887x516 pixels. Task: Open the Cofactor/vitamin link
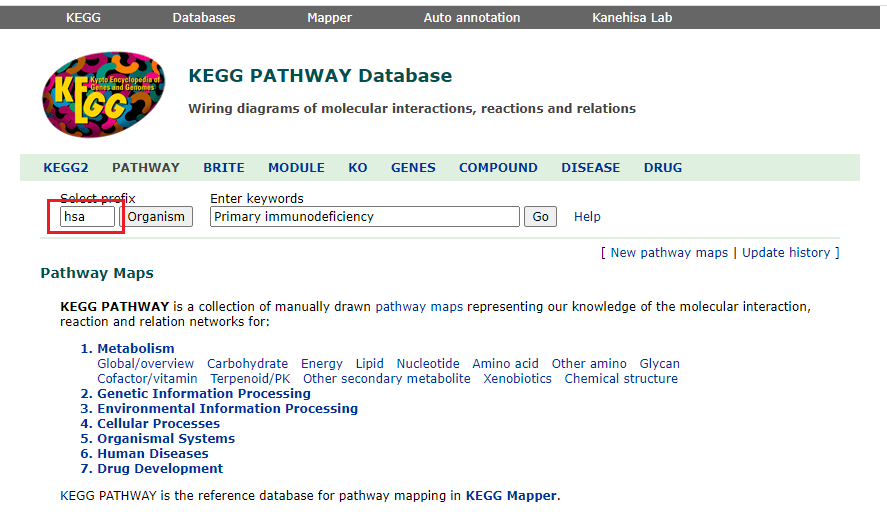click(x=147, y=379)
